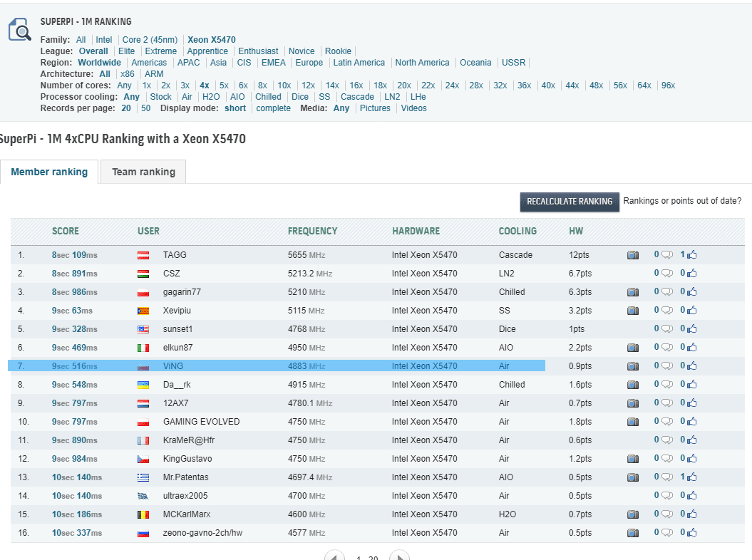Switch display mode to complete

[274, 108]
